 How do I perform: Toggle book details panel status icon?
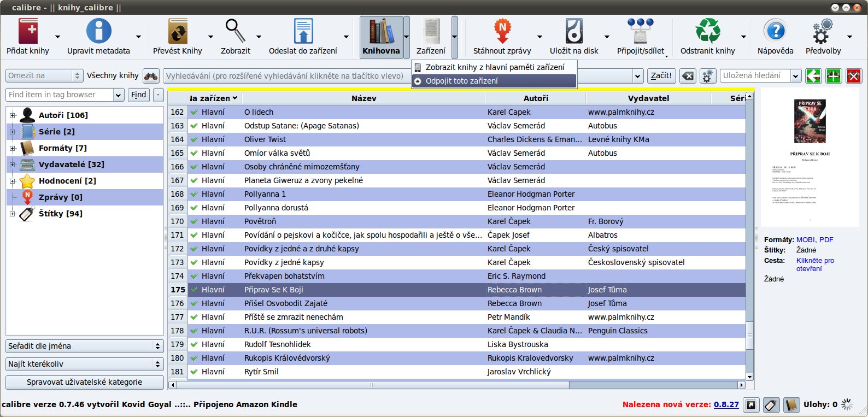tap(791, 404)
